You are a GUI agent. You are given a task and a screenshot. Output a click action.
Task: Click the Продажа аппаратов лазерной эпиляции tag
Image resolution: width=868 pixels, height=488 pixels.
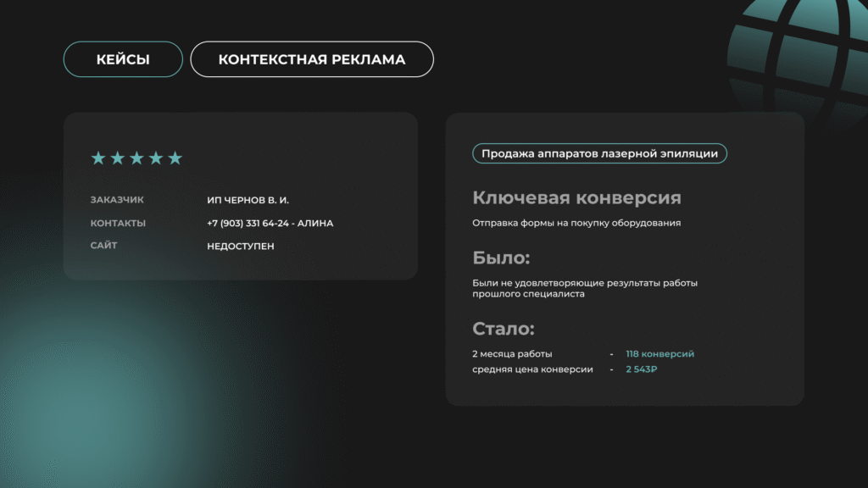pyautogui.click(x=599, y=153)
